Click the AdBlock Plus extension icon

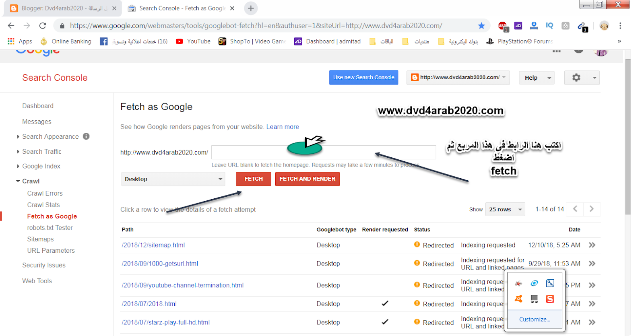point(503,26)
